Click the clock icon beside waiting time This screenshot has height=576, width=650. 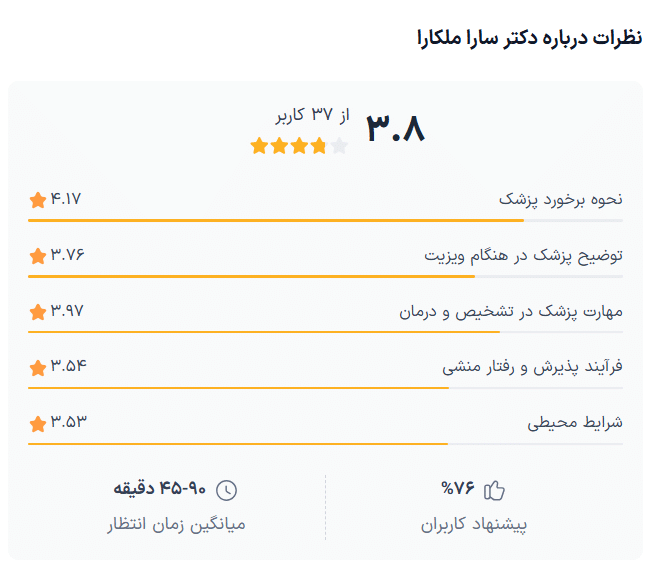[x=228, y=490]
